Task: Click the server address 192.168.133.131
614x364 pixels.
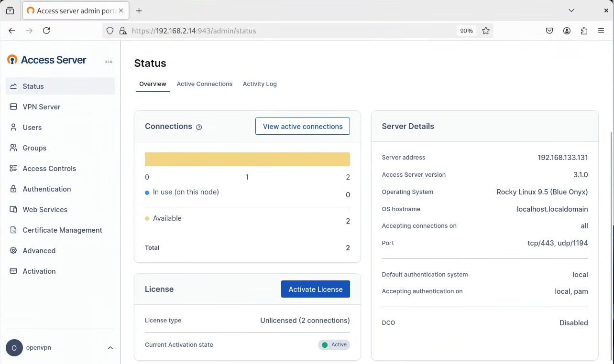Action: [x=563, y=158]
